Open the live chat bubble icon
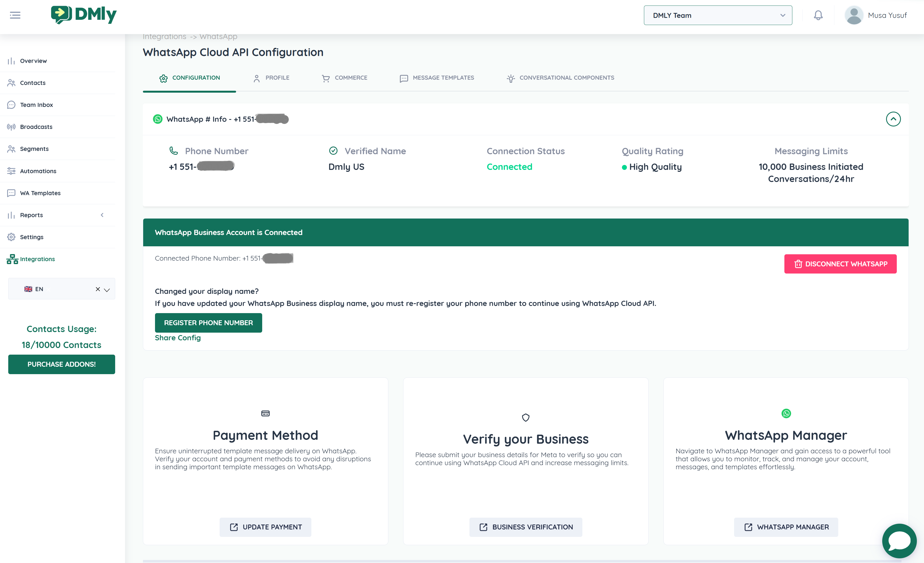This screenshot has height=563, width=924. click(x=899, y=540)
